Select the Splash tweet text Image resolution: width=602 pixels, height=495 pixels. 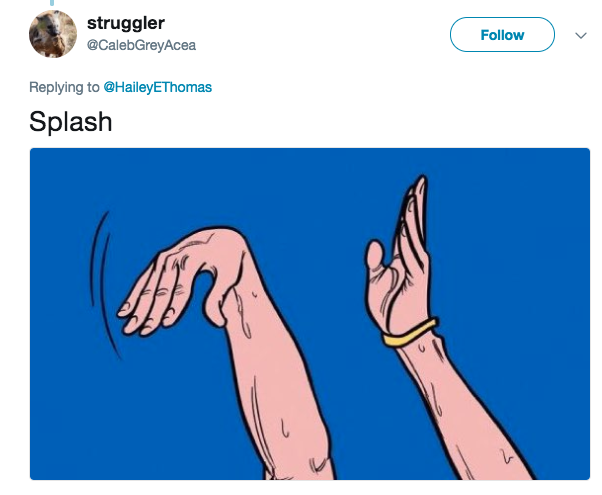[x=71, y=122]
